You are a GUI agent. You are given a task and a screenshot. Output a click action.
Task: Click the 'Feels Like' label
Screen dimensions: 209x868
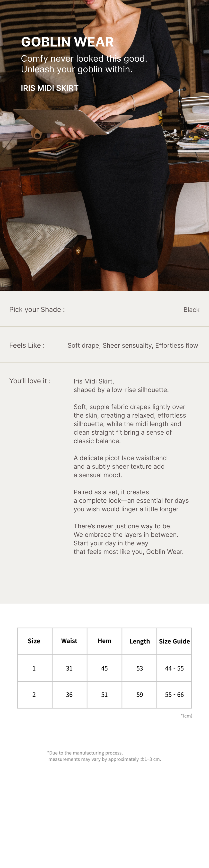27,345
